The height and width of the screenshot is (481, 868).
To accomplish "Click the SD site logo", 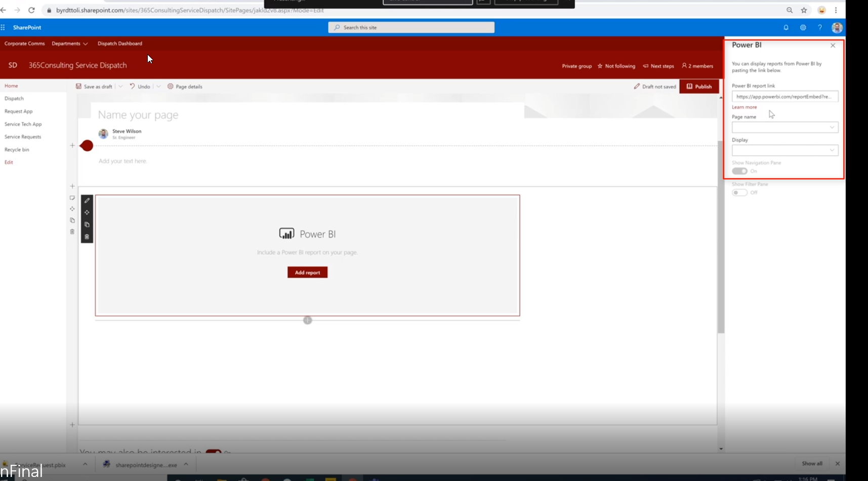I will pos(13,65).
